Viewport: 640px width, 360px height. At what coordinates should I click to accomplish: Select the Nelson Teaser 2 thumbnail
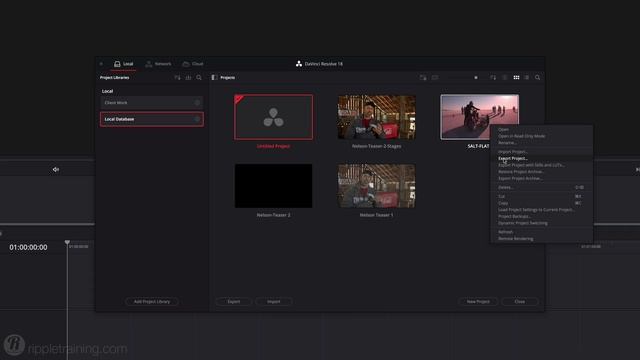pos(273,186)
